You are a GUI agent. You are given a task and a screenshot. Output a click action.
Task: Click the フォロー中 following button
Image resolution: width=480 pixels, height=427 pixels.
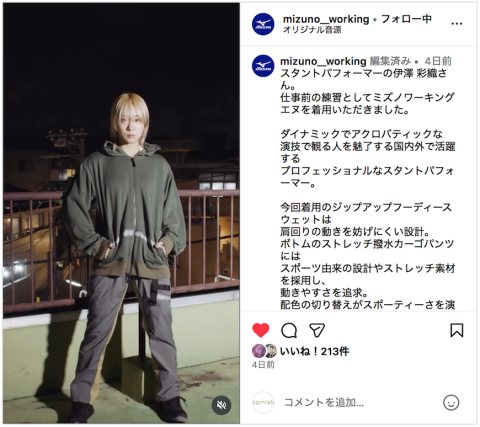(x=406, y=19)
